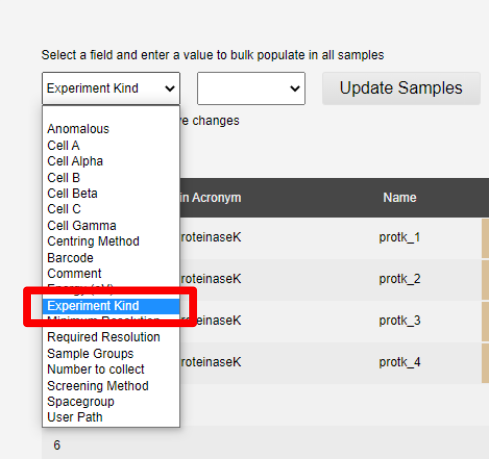
Task: Select Centring Method option
Action: click(x=111, y=241)
